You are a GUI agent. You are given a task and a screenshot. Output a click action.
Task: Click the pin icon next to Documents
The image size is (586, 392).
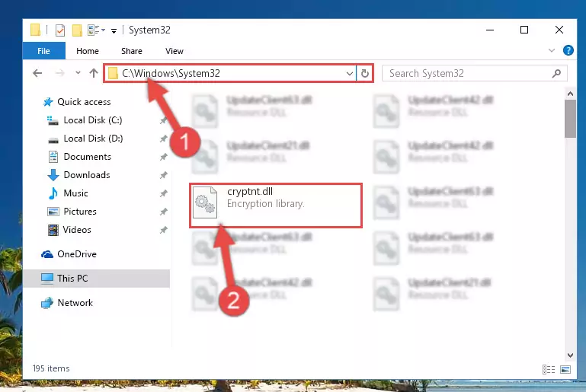coord(163,157)
